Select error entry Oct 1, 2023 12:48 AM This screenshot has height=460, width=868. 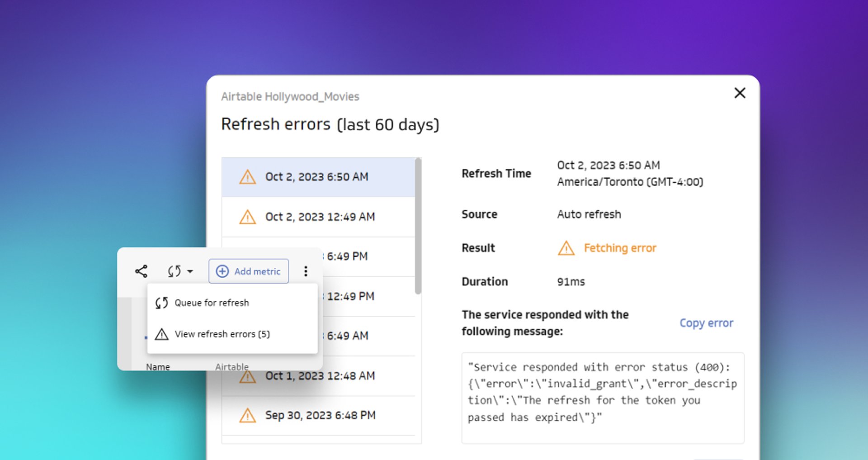(x=318, y=376)
